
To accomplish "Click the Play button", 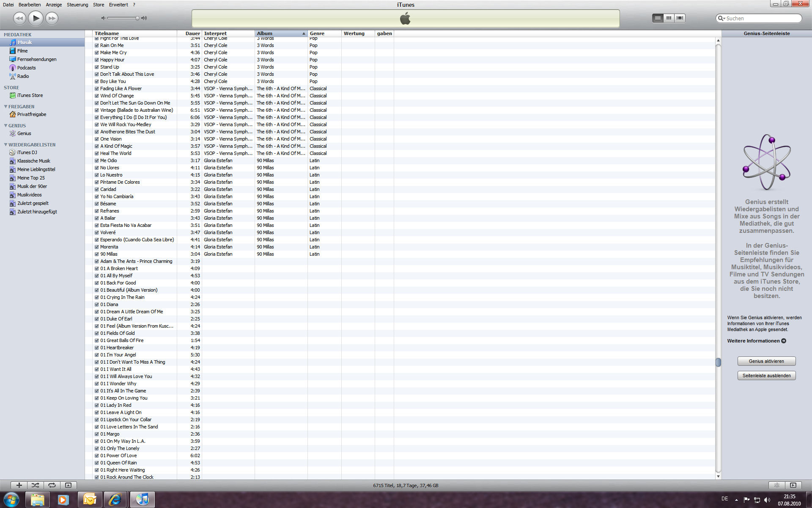I will pyautogui.click(x=36, y=18).
